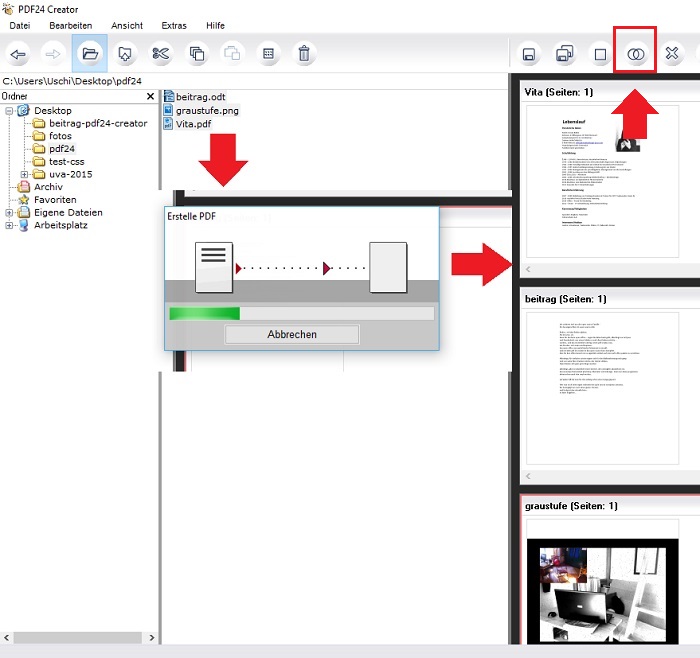Close the Ordner folder pane
This screenshot has width=700, height=658.
coord(150,96)
